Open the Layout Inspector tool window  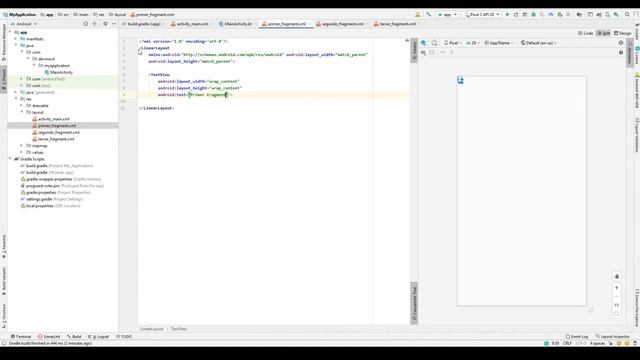point(613,337)
